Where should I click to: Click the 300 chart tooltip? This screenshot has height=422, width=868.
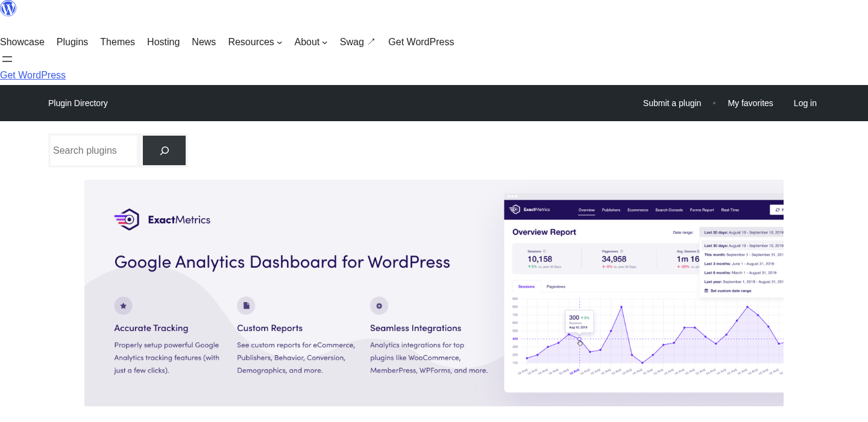click(579, 321)
